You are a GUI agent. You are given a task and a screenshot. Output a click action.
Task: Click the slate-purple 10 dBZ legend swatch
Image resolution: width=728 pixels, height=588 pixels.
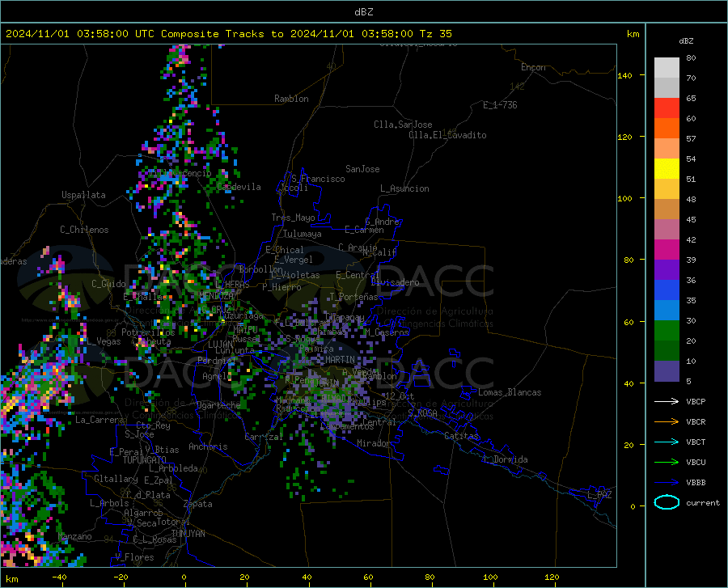point(667,370)
